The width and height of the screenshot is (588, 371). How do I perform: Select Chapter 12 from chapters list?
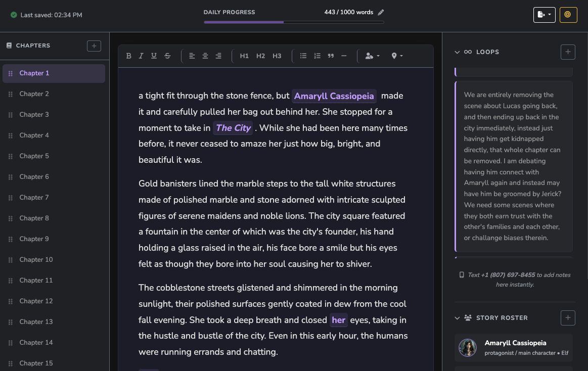36,301
